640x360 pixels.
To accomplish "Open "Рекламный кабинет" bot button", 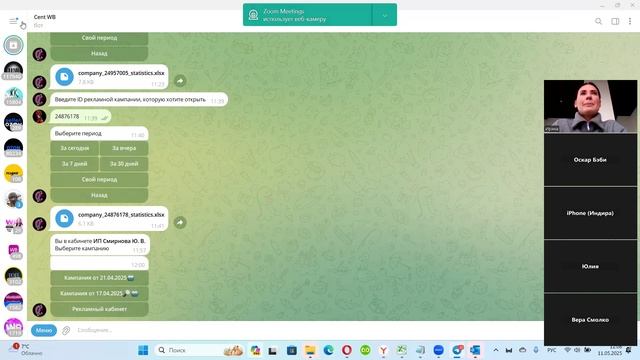I will pyautogui.click(x=99, y=309).
